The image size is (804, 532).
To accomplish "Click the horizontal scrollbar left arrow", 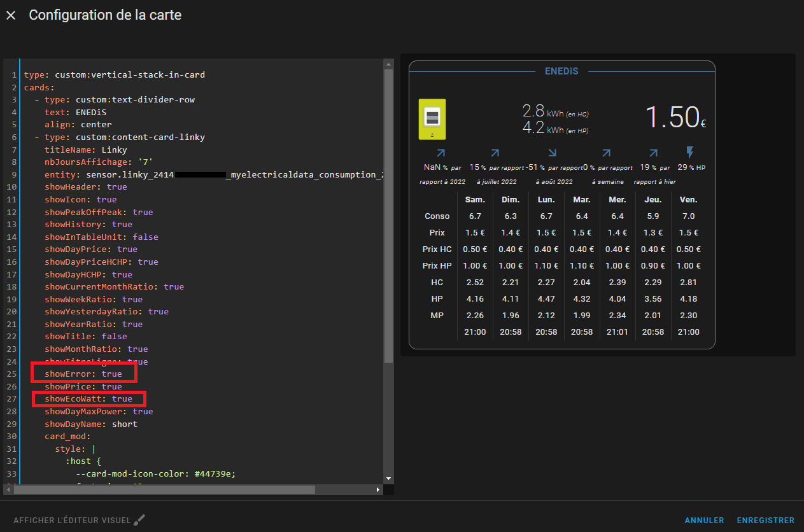I will click(x=8, y=489).
